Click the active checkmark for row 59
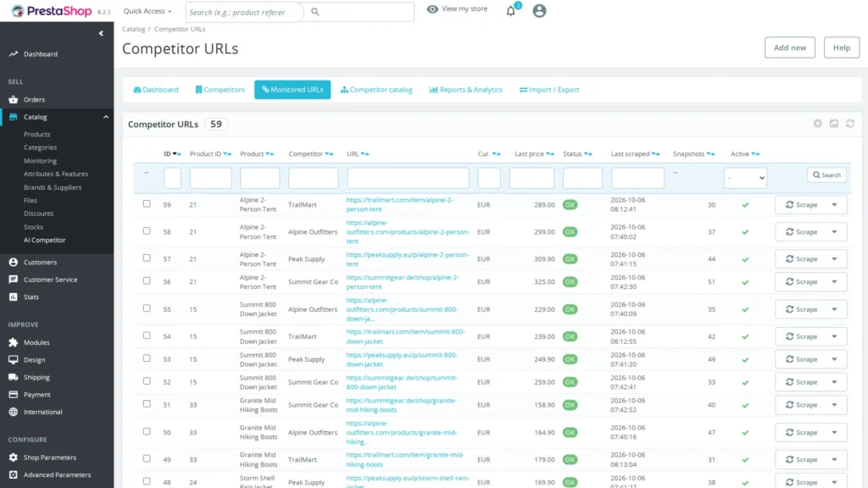Screen dimensions: 868x488 click(x=745, y=205)
